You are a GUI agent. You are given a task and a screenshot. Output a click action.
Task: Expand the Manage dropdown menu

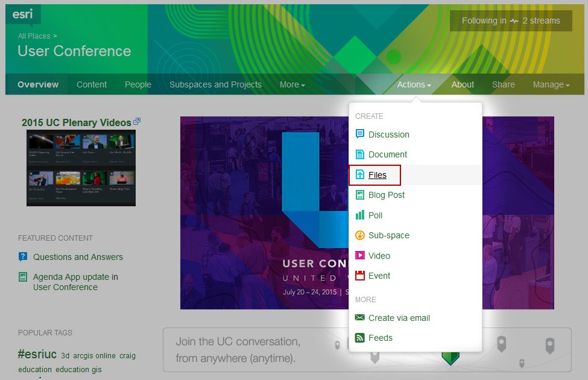551,85
